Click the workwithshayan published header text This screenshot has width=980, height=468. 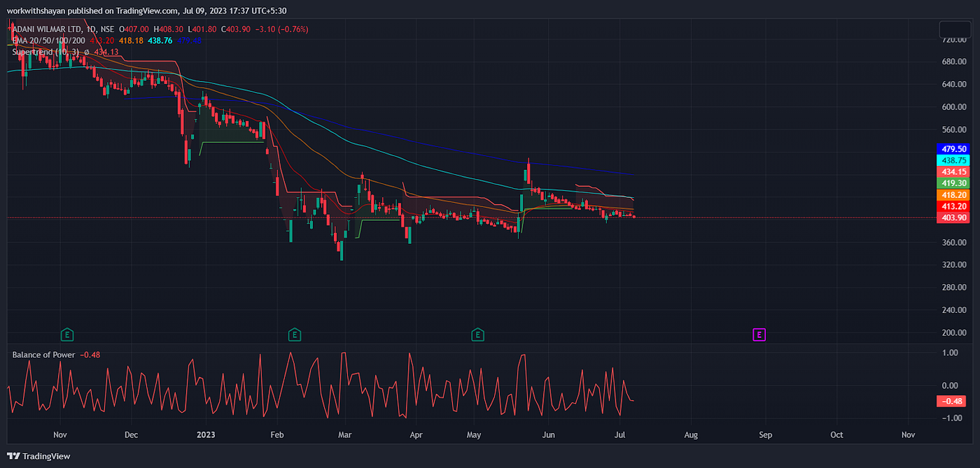(x=146, y=10)
